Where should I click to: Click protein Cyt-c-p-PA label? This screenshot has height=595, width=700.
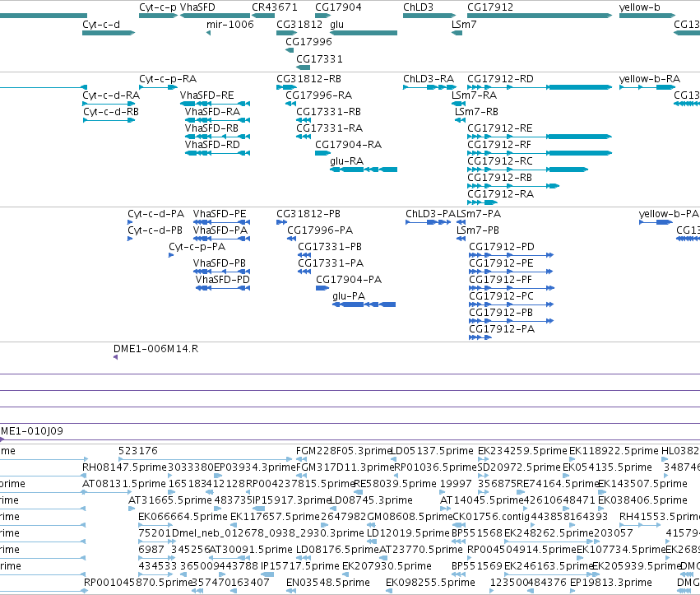tap(197, 248)
